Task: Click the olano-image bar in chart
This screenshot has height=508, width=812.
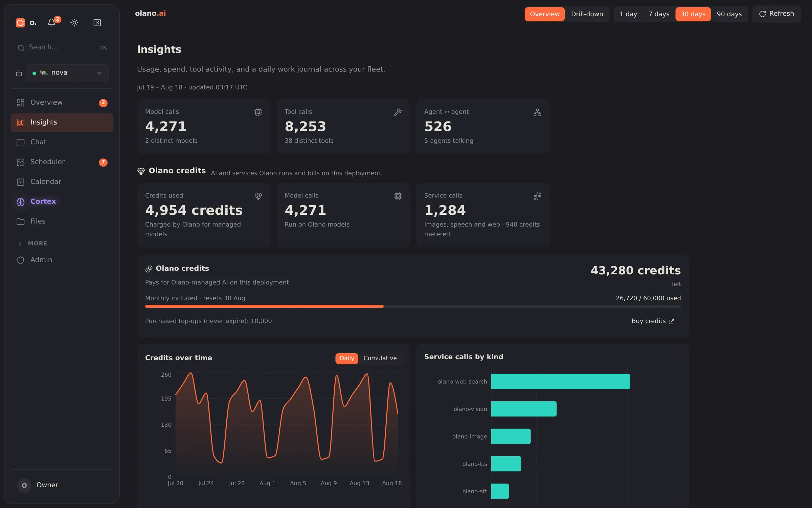Action: (511, 437)
